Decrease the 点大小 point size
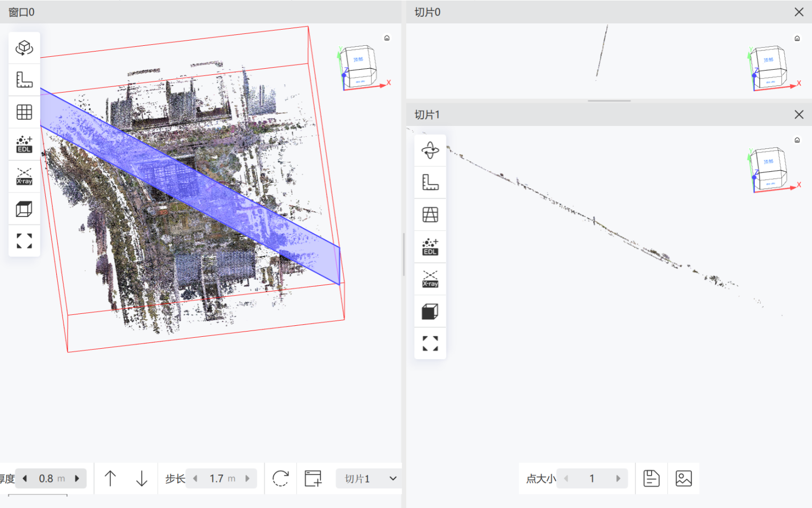Viewport: 812px width, 508px height. 566,478
